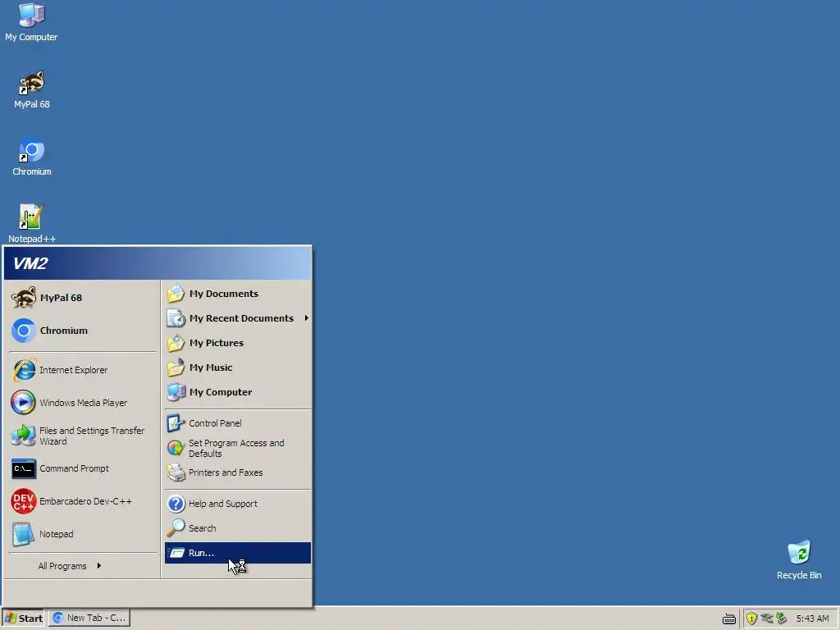840x630 pixels.
Task: Open Set Program Access and Defaults
Action: coord(238,448)
